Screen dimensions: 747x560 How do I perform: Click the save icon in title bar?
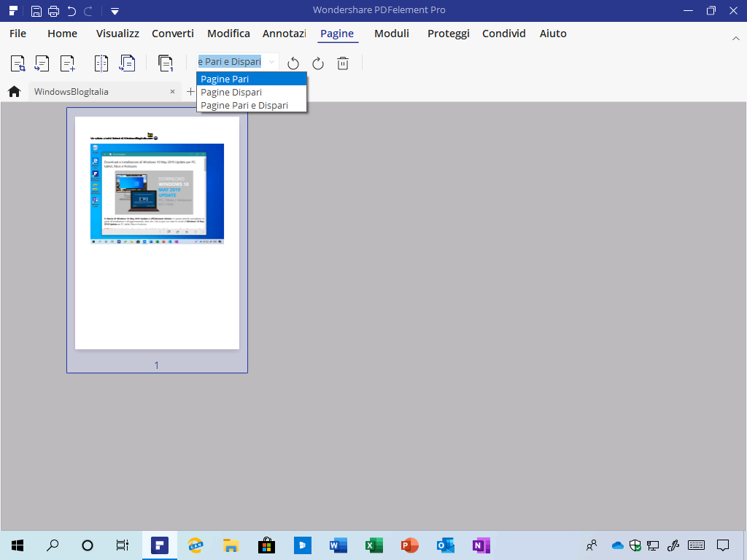pyautogui.click(x=36, y=11)
